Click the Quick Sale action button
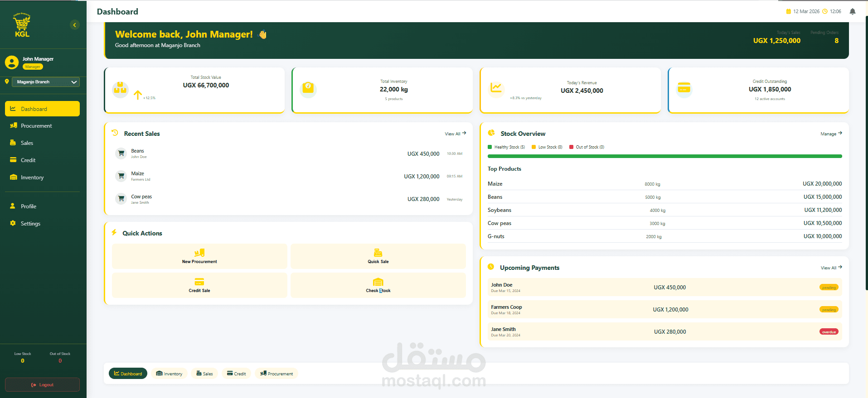 [378, 256]
